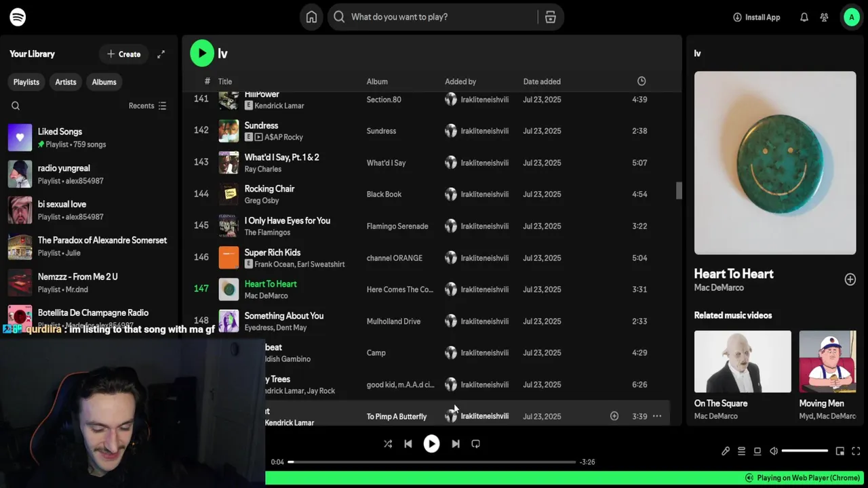Sort by Album column header
The height and width of the screenshot is (488, 868).
[377, 81]
